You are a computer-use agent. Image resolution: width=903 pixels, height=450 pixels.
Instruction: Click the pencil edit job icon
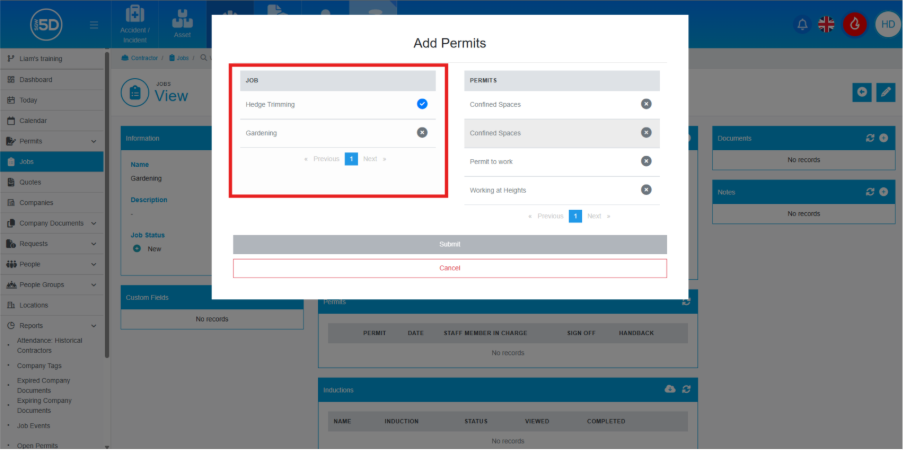[x=885, y=92]
